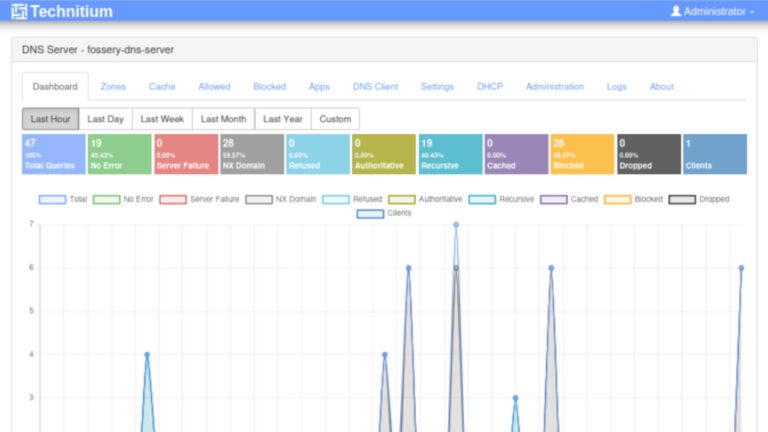This screenshot has width=768, height=432.
Task: Click the Clients stat card
Action: [x=715, y=154]
